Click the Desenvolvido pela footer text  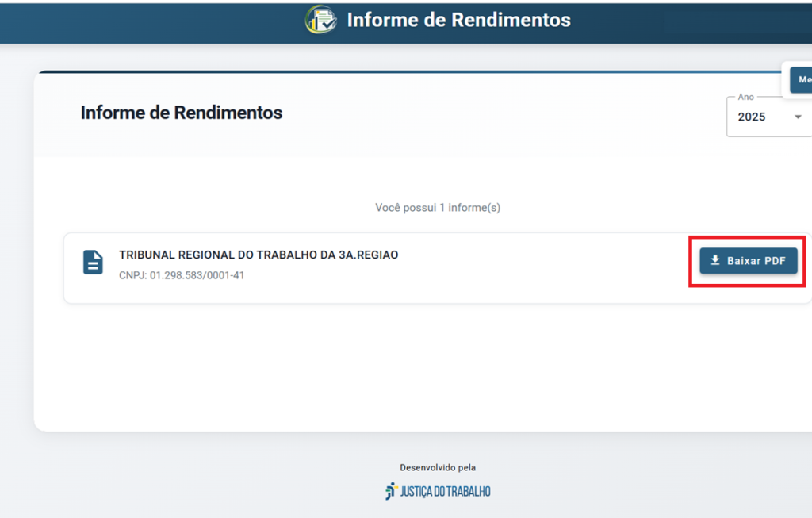(x=438, y=468)
